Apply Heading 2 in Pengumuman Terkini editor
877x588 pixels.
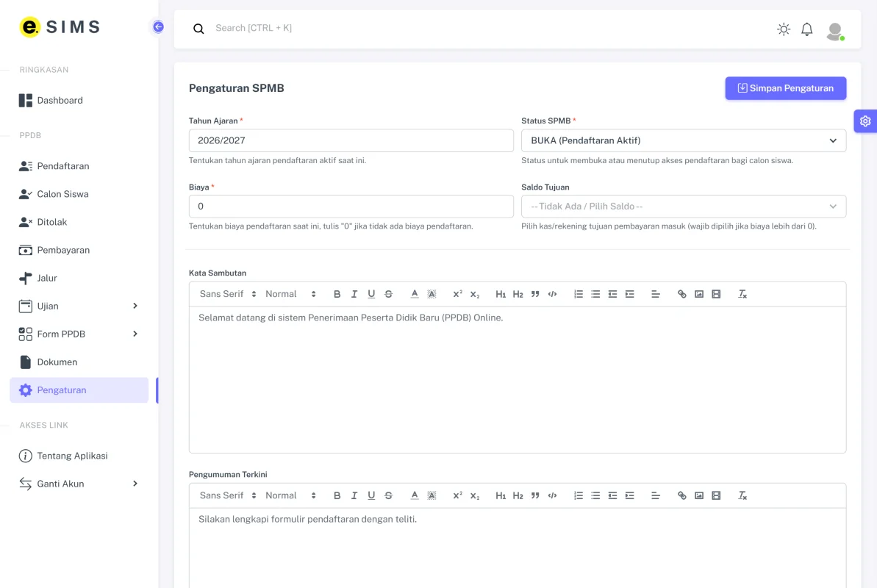[518, 495]
